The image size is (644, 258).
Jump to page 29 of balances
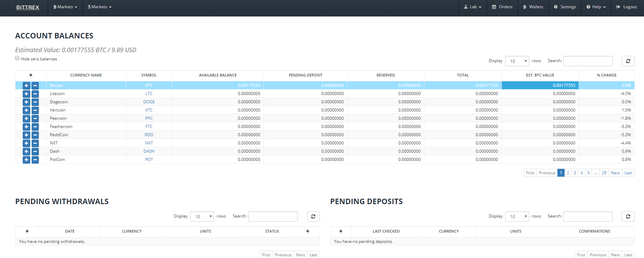point(604,173)
